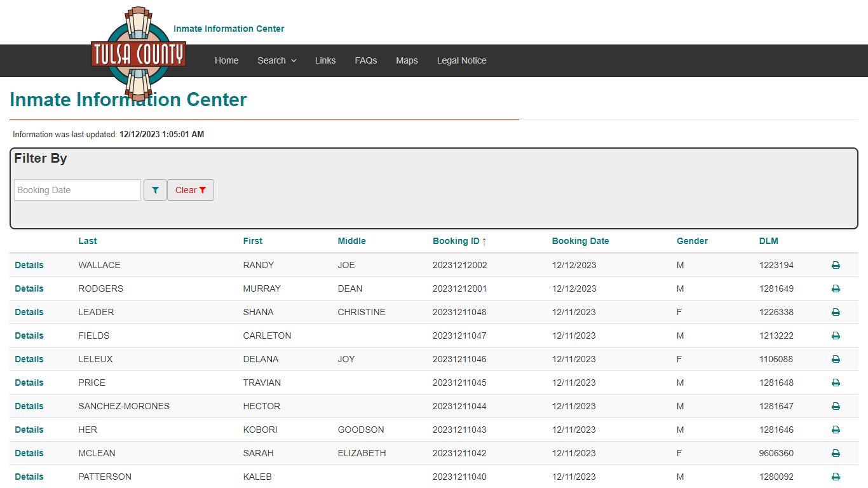Select DLM number 1223194
Viewport: 868px width, 488px height.
pyautogui.click(x=776, y=265)
